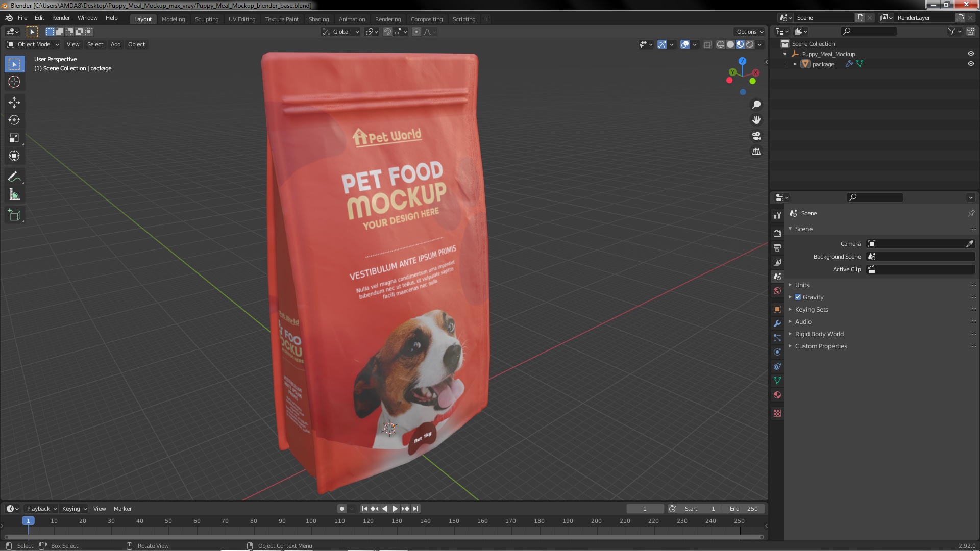This screenshot has width=980, height=551.
Task: Open the viewport Options dropdown
Action: pos(750,32)
